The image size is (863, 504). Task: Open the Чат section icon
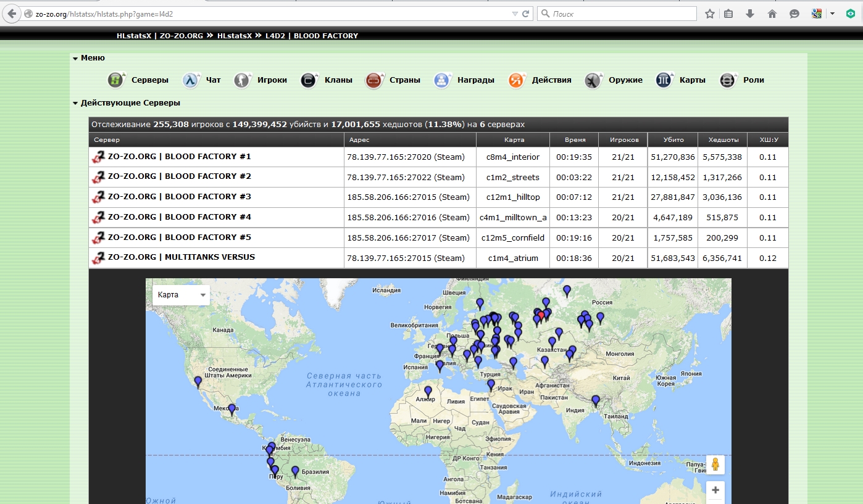tap(190, 80)
